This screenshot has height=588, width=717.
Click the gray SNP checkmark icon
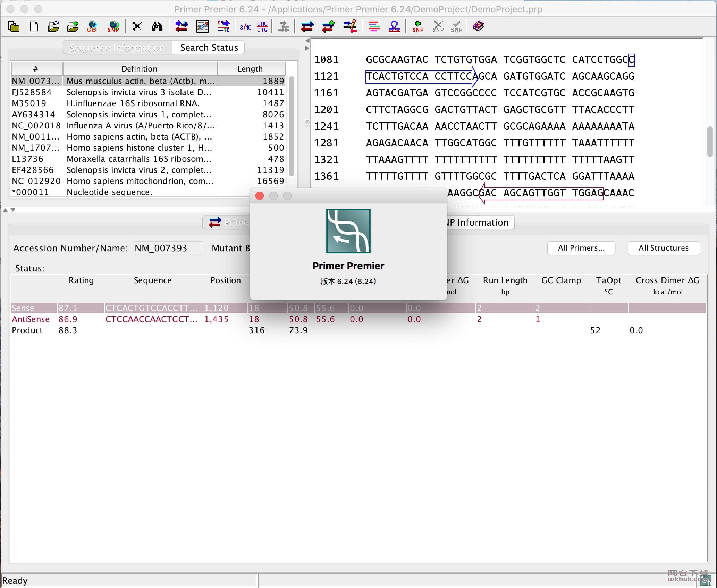[457, 27]
